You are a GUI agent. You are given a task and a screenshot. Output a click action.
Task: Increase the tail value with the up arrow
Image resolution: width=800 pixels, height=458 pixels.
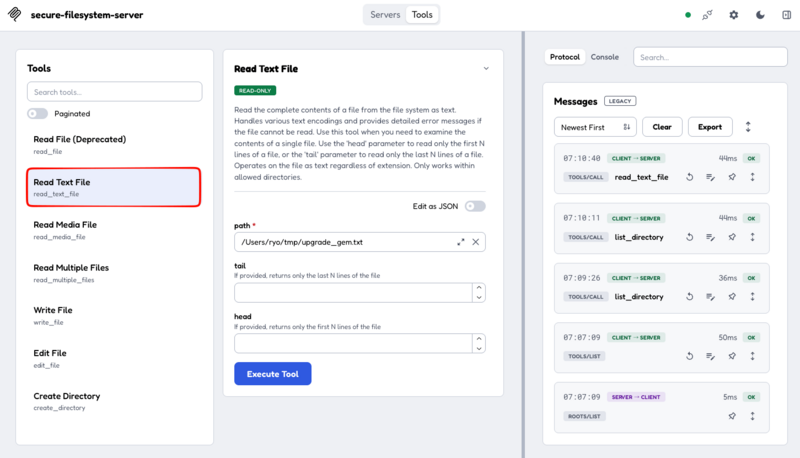[x=479, y=288]
